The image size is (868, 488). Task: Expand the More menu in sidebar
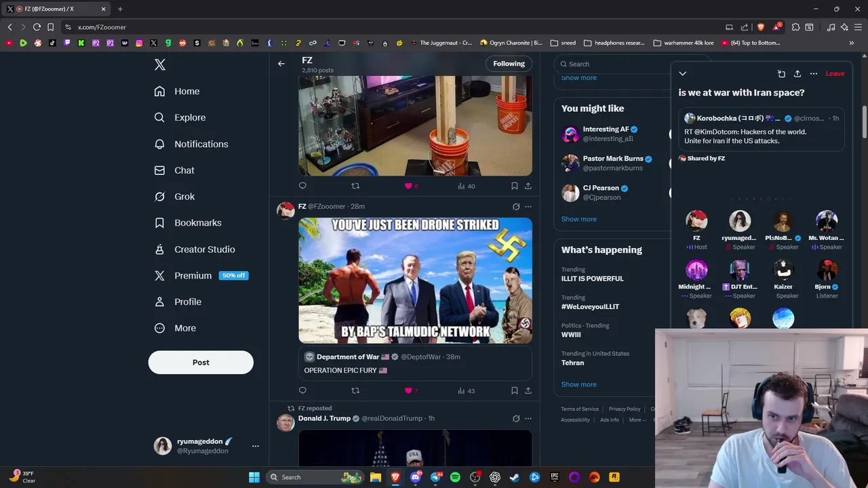(175, 328)
